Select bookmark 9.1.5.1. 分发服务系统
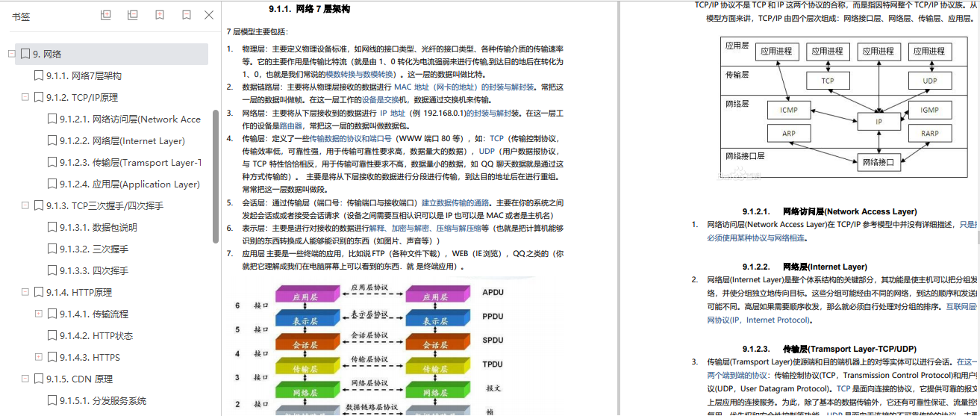This screenshot has height=416, width=980. coord(103,400)
